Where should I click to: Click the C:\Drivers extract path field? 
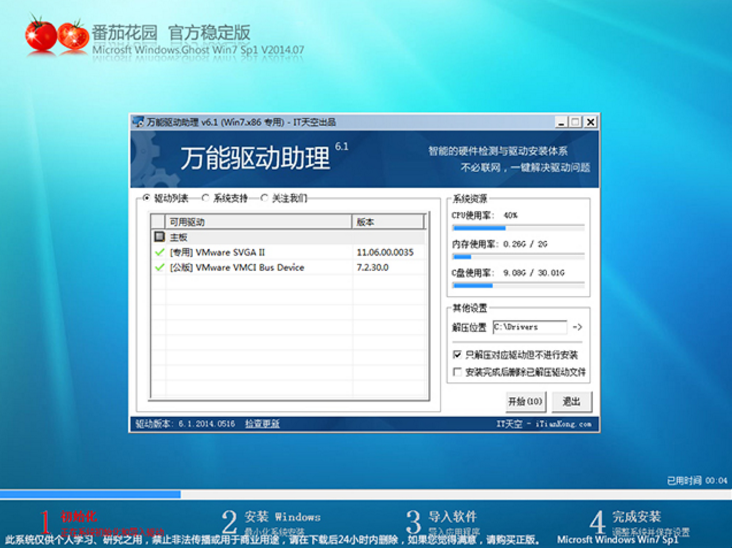pos(530,327)
